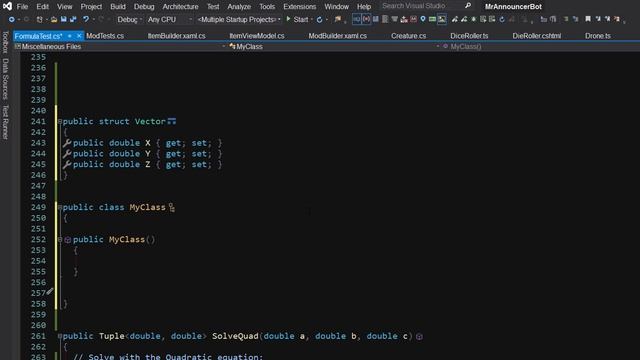
Task: Click the screwdriver margin icon at line 257
Action: tap(50, 291)
